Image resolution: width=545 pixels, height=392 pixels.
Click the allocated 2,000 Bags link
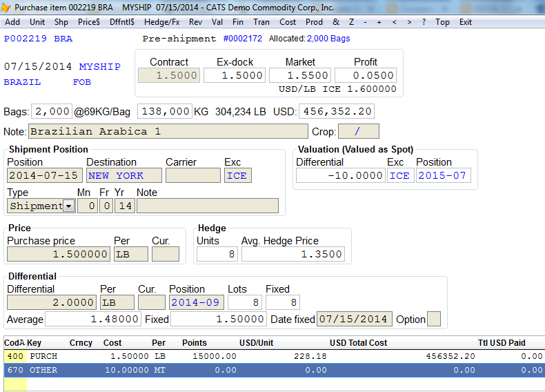[328, 38]
